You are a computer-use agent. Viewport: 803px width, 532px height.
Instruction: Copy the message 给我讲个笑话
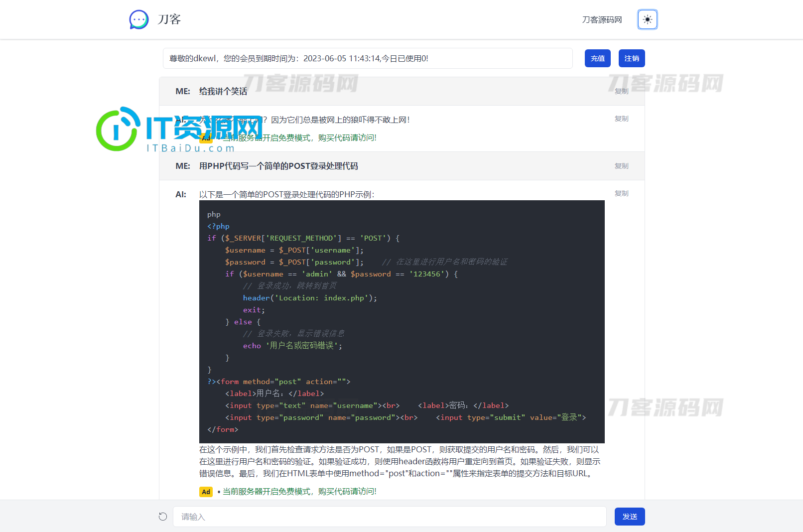point(621,91)
